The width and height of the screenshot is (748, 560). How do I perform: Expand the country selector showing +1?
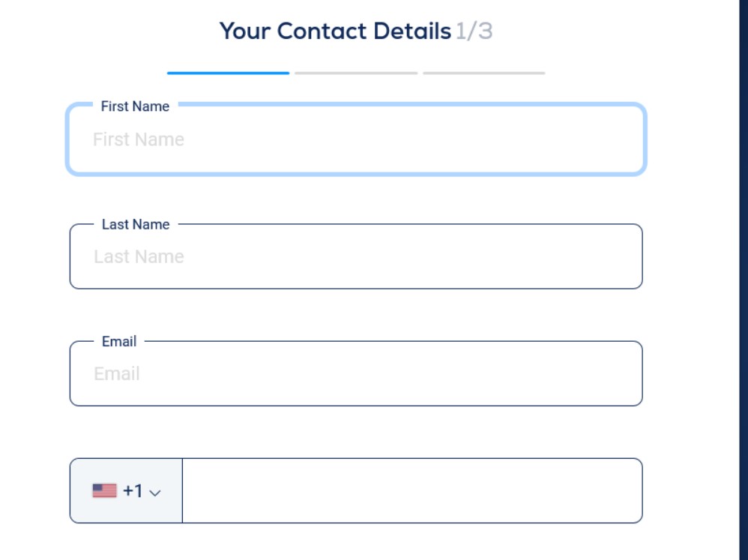pos(125,490)
